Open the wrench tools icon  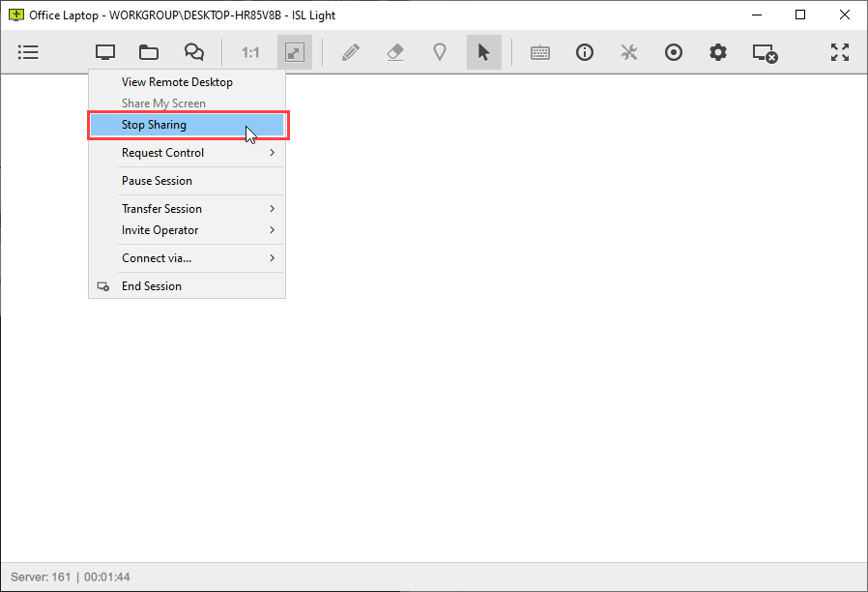pos(629,52)
